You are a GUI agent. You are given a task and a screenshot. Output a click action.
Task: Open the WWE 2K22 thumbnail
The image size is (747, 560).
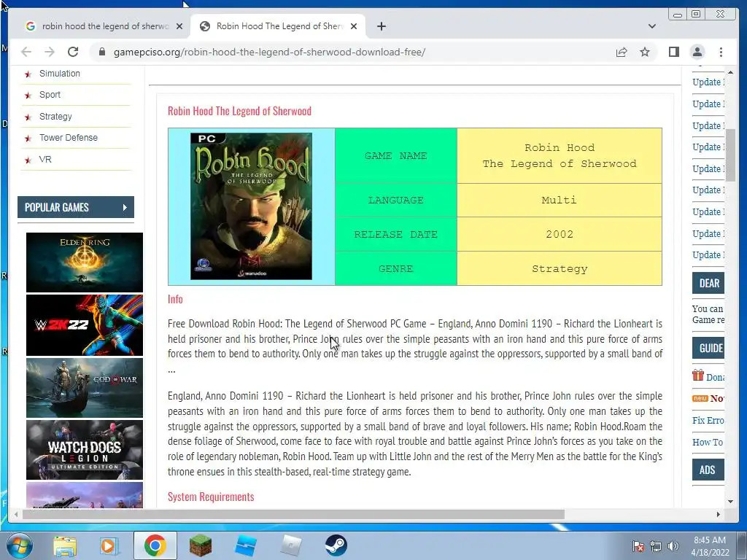85,324
